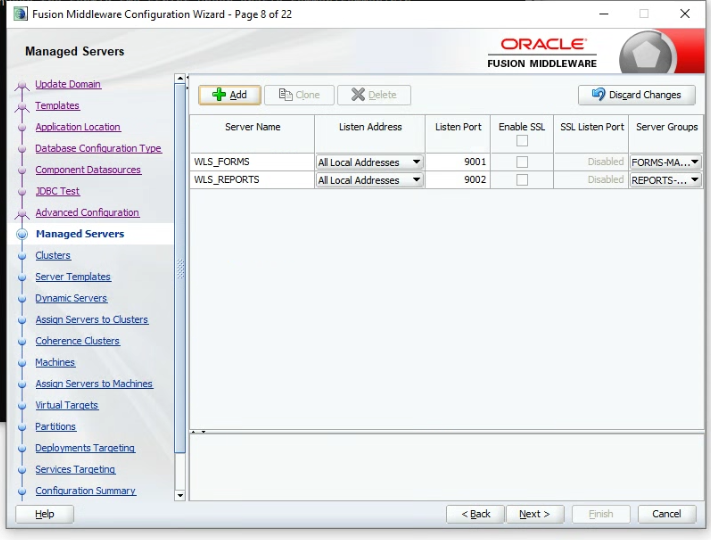The height and width of the screenshot is (540, 711).
Task: Go to Advanced Configuration step
Action: coord(88,212)
